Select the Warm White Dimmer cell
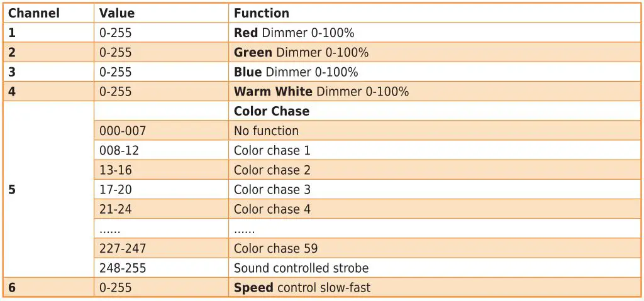This screenshot has height=301, width=644. tap(321, 92)
